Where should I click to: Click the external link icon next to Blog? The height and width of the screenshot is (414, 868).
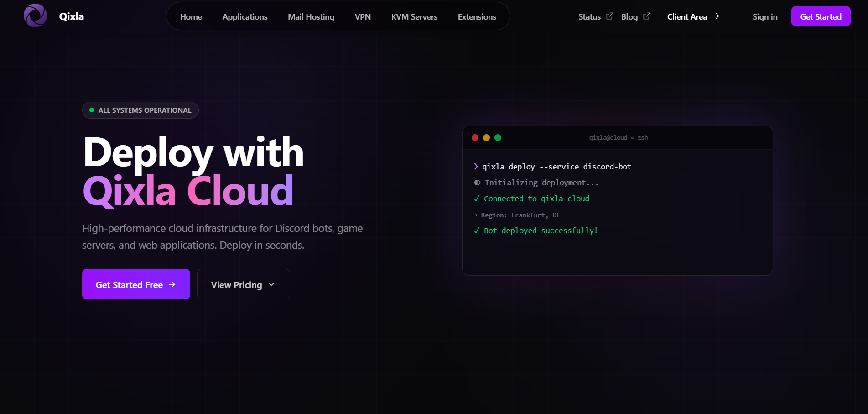[x=647, y=16]
